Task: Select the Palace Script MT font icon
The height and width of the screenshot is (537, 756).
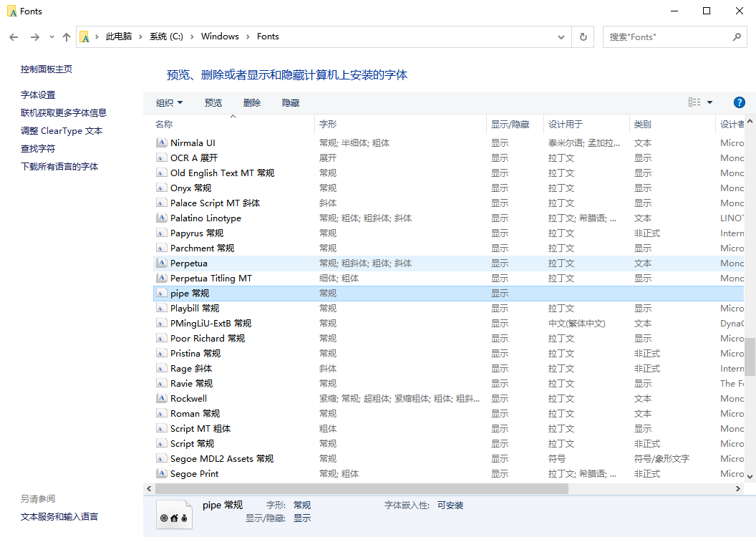Action: [x=162, y=203]
